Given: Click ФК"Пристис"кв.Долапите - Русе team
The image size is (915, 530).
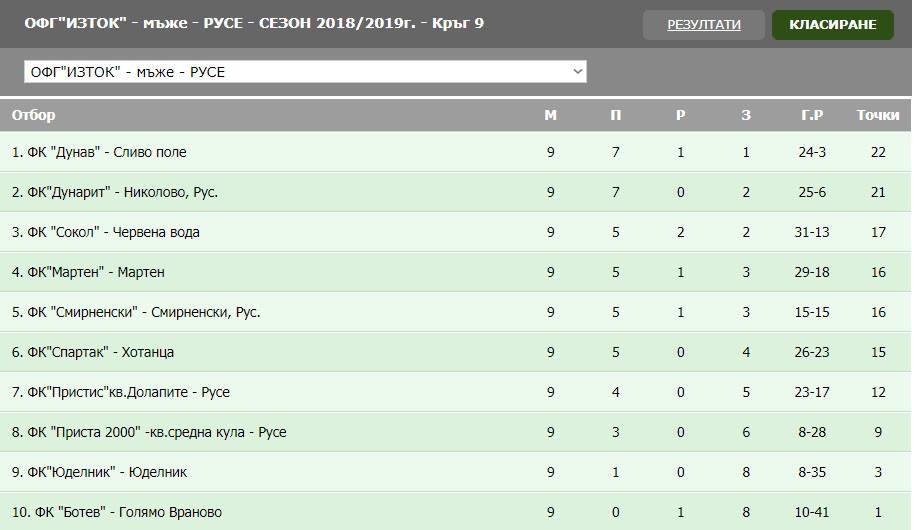Looking at the screenshot, I should click(x=128, y=392).
